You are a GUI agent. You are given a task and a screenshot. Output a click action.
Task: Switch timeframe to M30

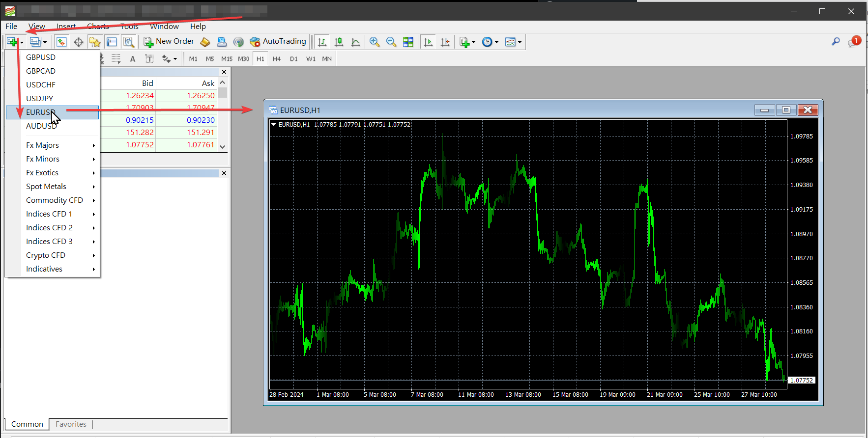[244, 59]
